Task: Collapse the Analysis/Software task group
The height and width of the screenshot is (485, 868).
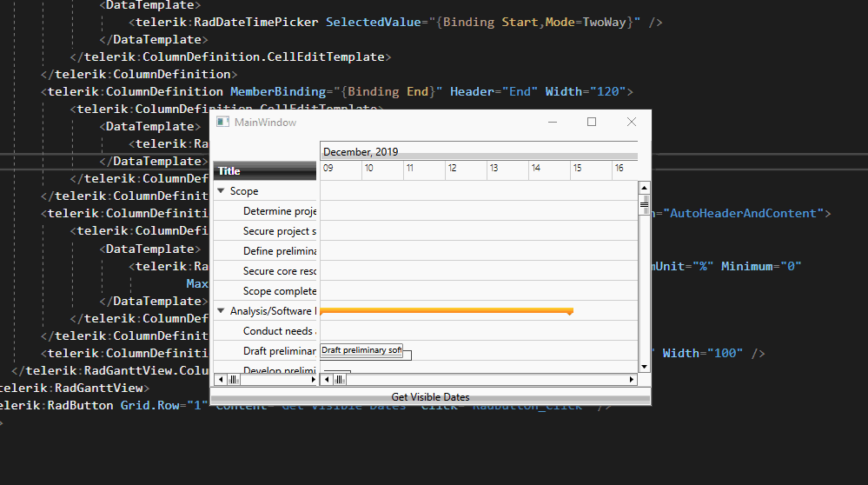Action: click(x=221, y=311)
